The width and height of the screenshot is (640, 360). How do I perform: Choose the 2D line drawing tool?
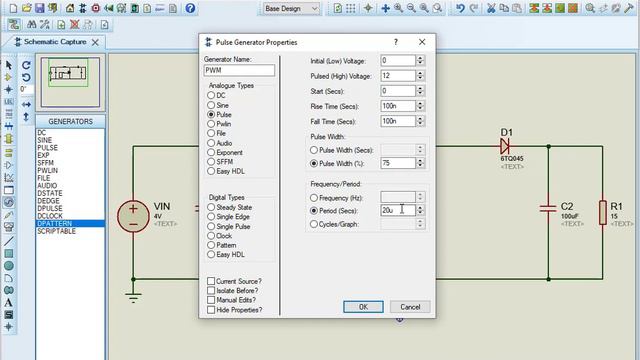tap(9, 241)
